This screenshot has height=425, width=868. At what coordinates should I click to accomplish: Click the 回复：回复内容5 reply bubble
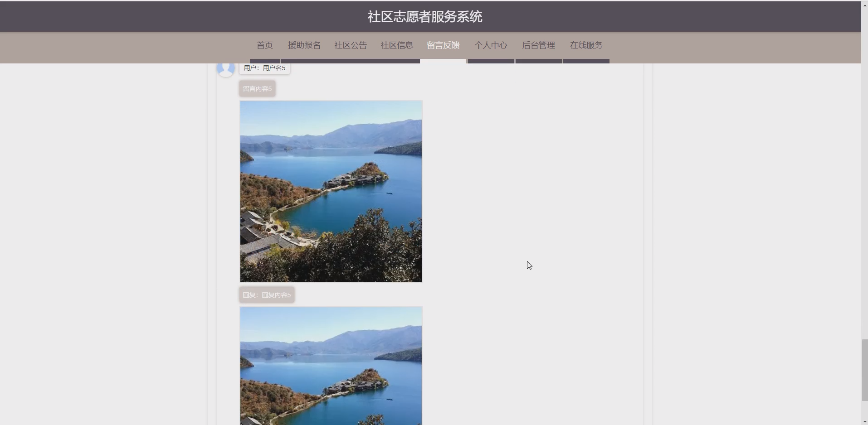point(267,295)
